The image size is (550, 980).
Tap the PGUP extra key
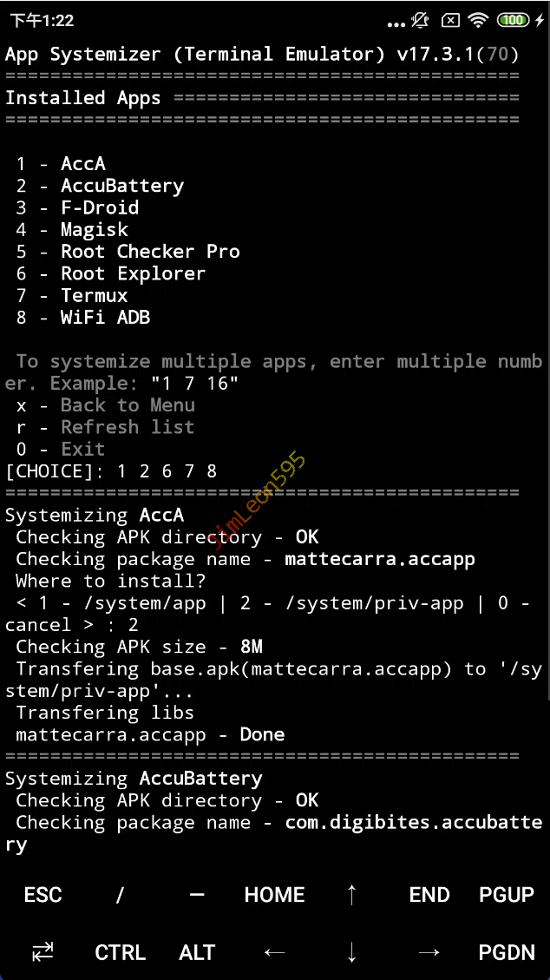(x=507, y=894)
